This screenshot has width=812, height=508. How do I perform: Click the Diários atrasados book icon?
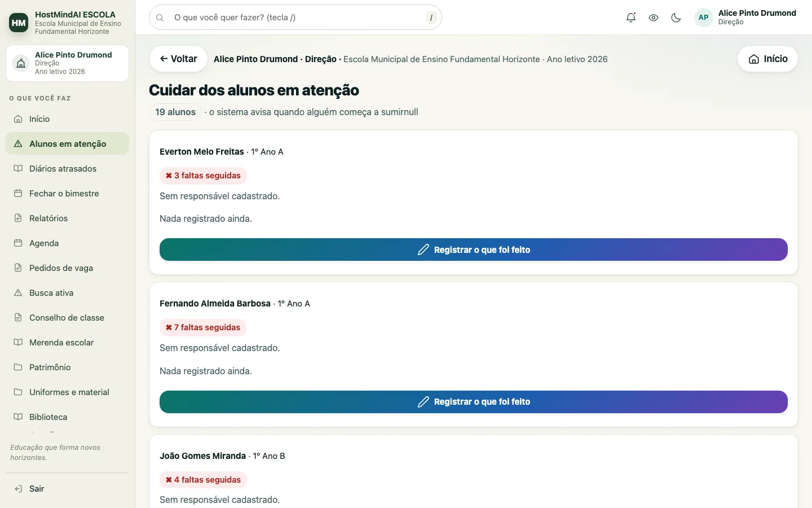point(18,169)
